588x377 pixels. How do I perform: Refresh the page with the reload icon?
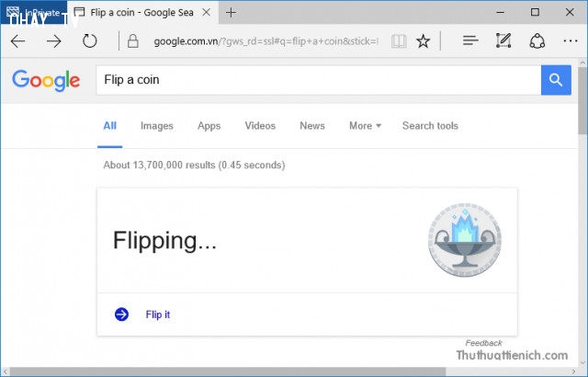90,40
